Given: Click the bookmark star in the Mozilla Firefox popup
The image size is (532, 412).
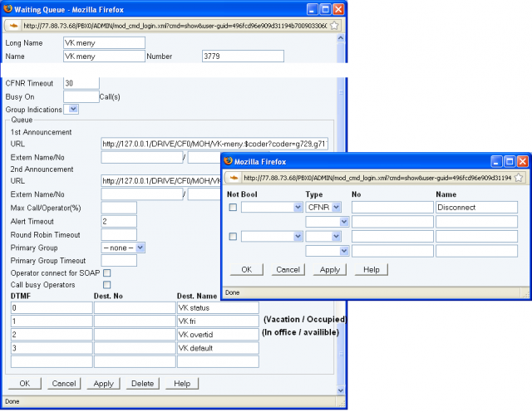Looking at the screenshot, I should point(518,178).
